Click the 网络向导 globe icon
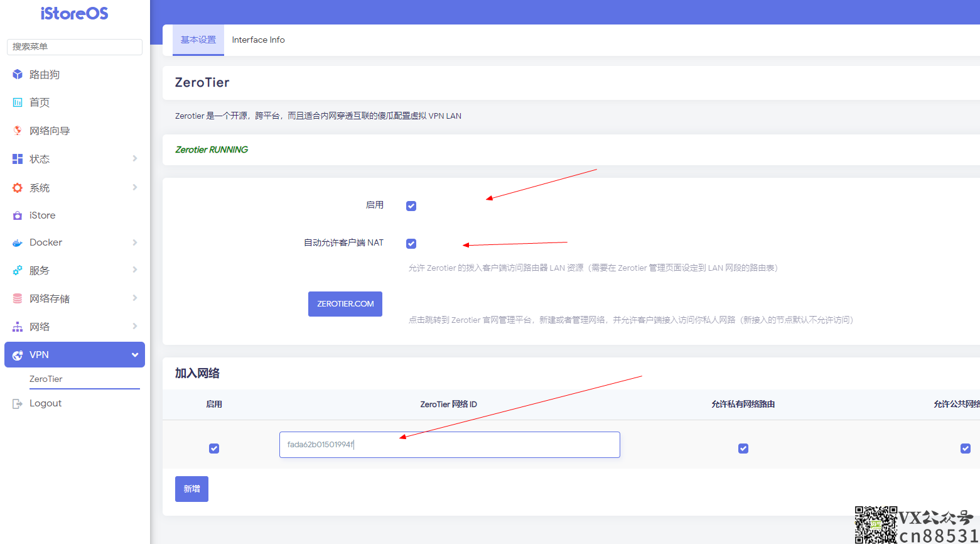980x544 pixels. click(x=18, y=131)
